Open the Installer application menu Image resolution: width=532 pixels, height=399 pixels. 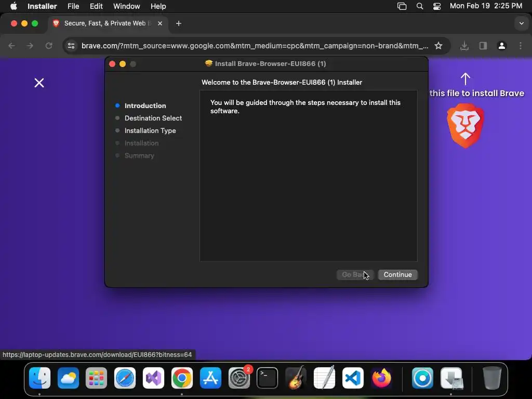[42, 6]
